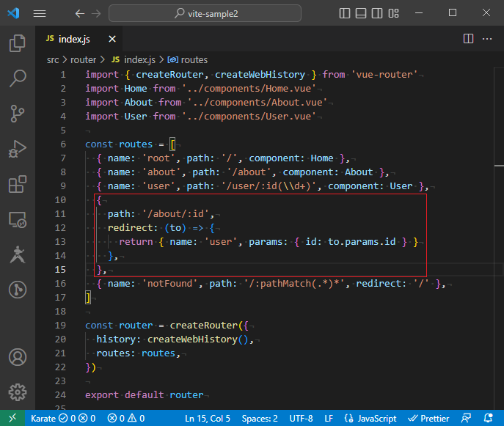Click the editor vertical scrollbar
The width and height of the screenshot is (504, 426).
(499, 238)
